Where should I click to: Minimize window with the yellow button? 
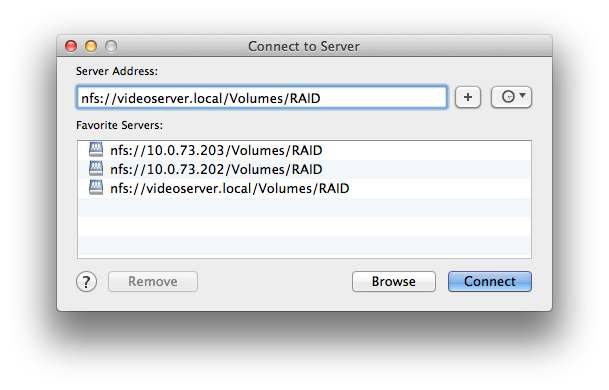tap(91, 46)
